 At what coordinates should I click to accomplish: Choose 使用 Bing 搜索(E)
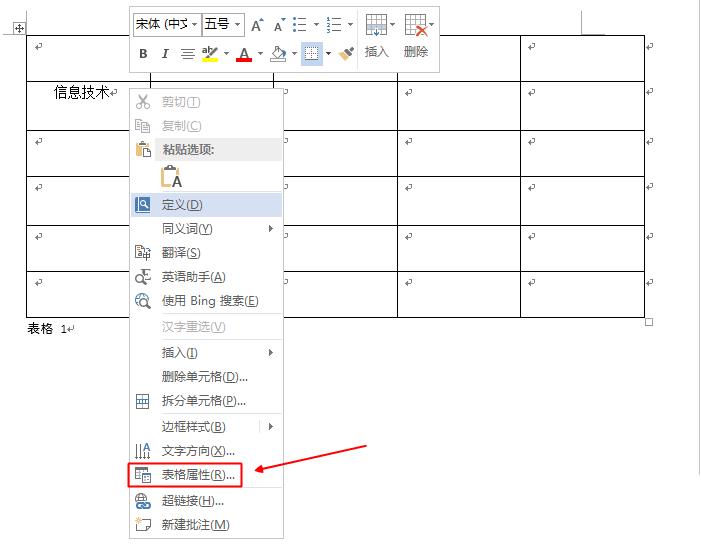[207, 301]
